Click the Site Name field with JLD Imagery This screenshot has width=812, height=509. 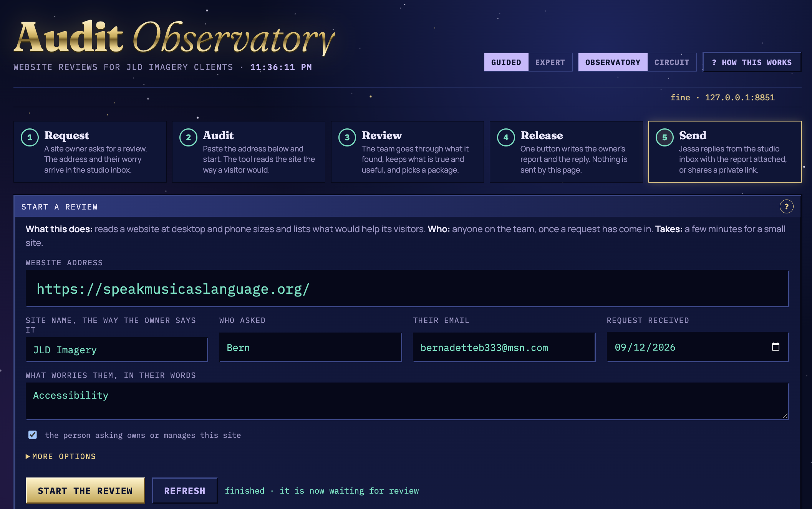(117, 350)
